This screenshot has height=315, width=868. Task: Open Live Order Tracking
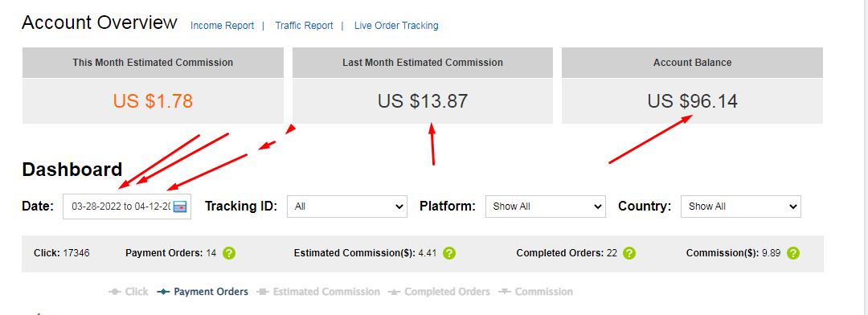396,26
